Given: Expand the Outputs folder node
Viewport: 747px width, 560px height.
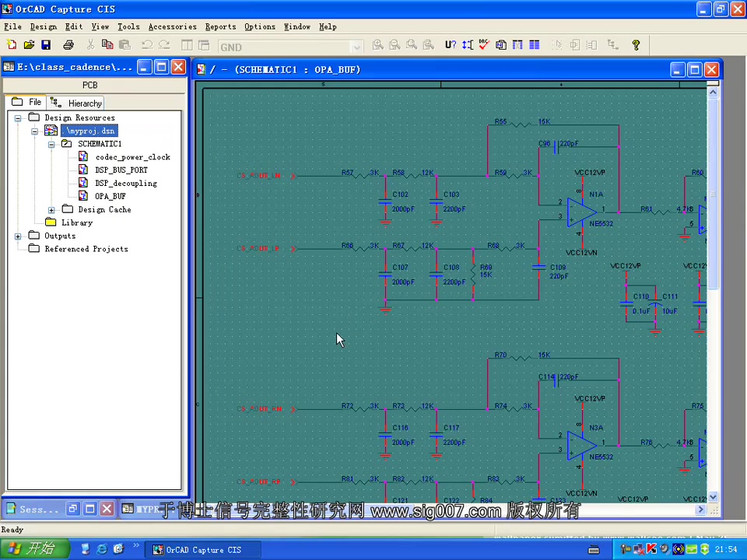Looking at the screenshot, I should [x=18, y=236].
